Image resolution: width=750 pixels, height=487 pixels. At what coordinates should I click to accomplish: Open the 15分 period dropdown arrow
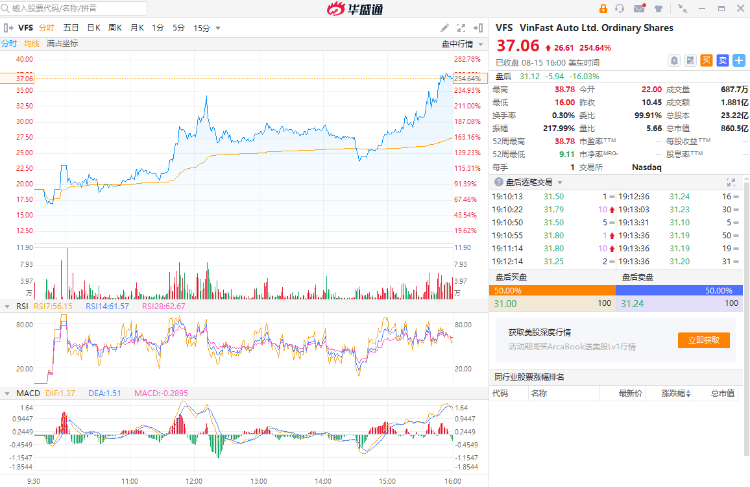point(218,28)
